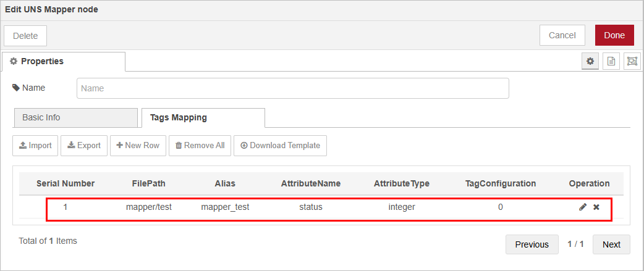Cancel editing the node
644x271 pixels.
click(x=562, y=35)
